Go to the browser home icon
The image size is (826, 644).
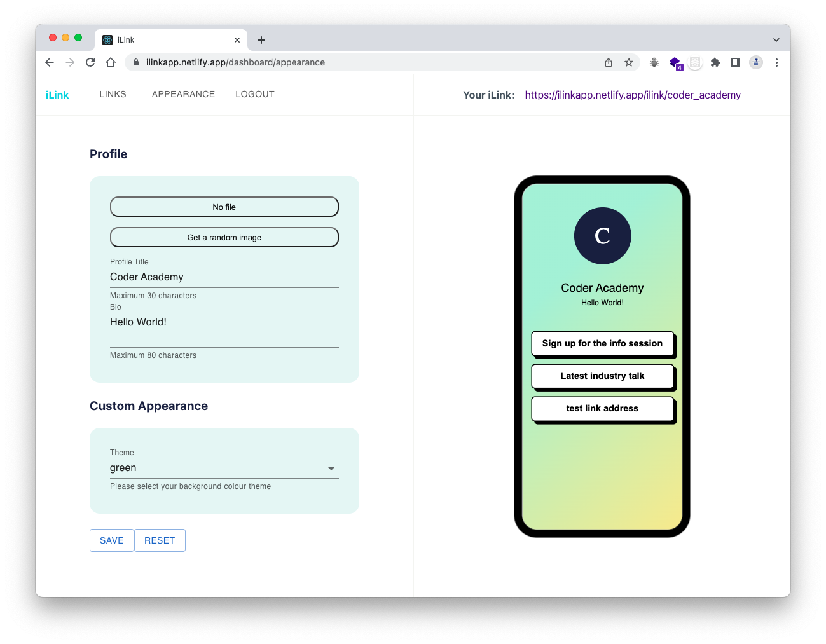tap(111, 62)
